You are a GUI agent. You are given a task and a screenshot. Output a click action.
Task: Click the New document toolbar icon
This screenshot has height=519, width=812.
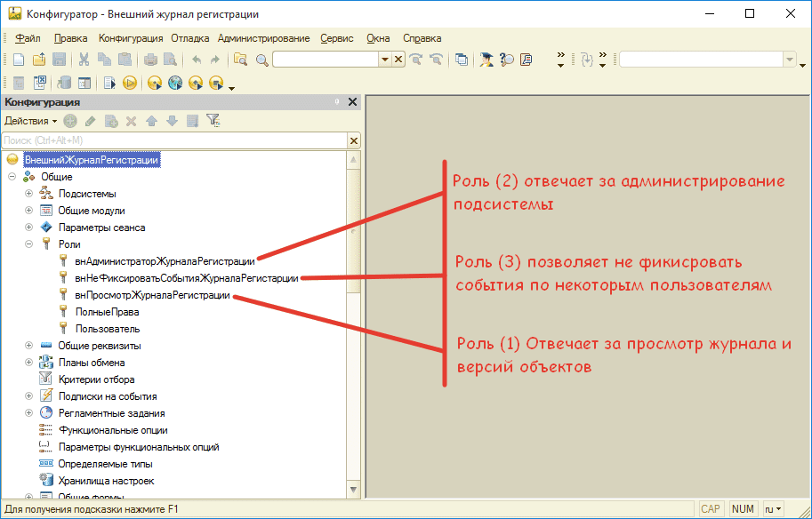click(x=18, y=60)
